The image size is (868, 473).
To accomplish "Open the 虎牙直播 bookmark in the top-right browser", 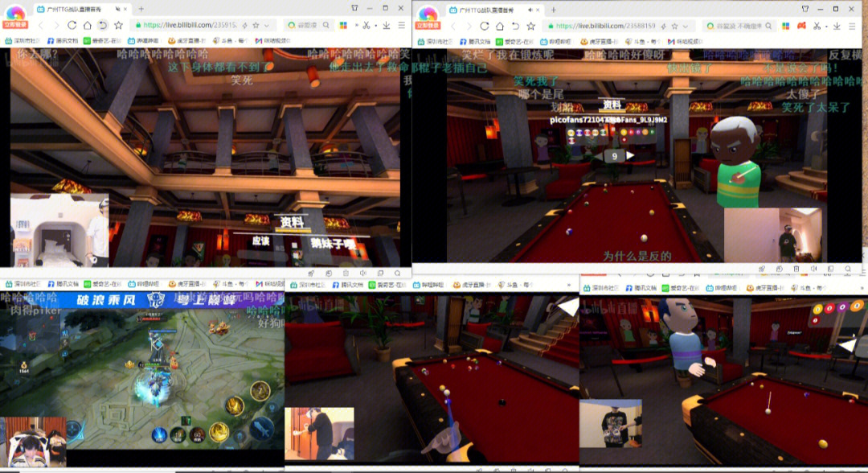I will pos(599,42).
